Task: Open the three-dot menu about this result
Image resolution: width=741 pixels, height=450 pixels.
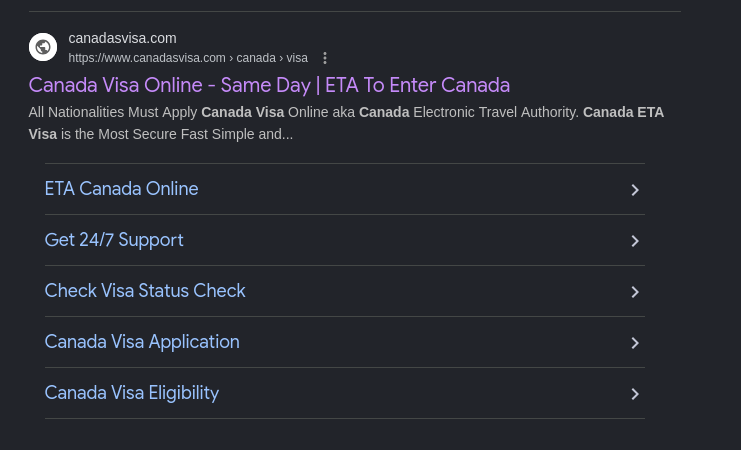Action: pyautogui.click(x=325, y=58)
